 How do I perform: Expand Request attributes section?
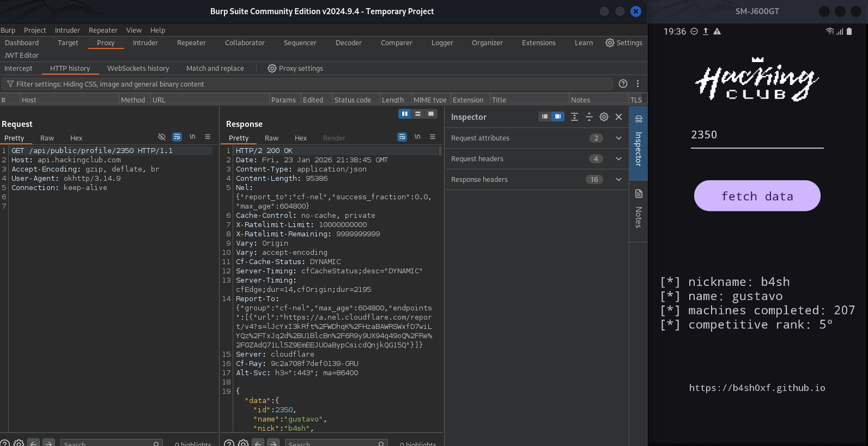pos(618,138)
